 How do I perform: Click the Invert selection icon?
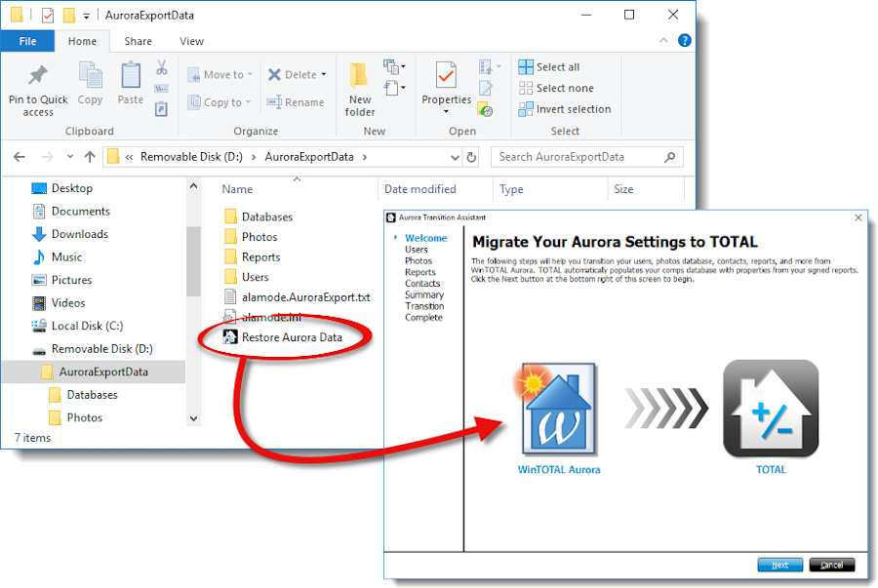(525, 109)
